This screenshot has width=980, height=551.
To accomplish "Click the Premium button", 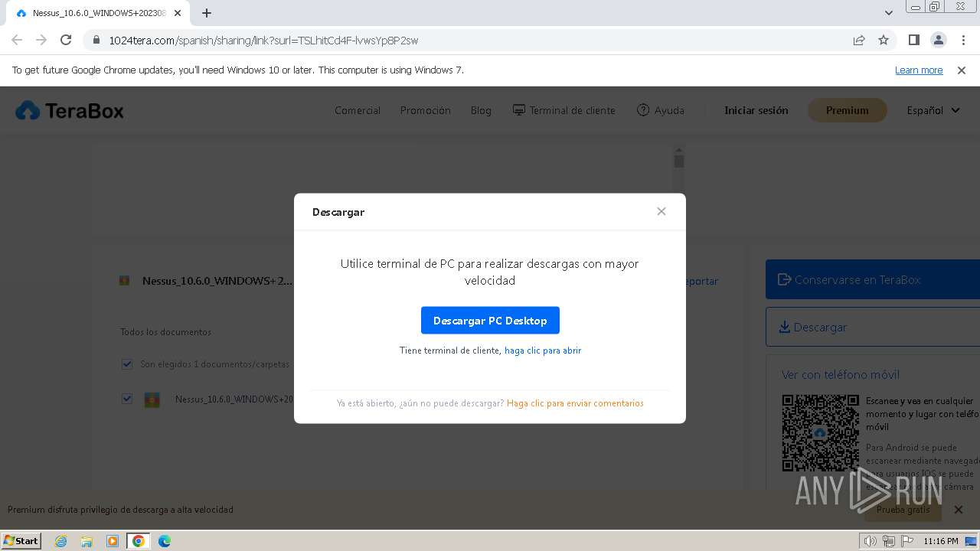I will (848, 110).
